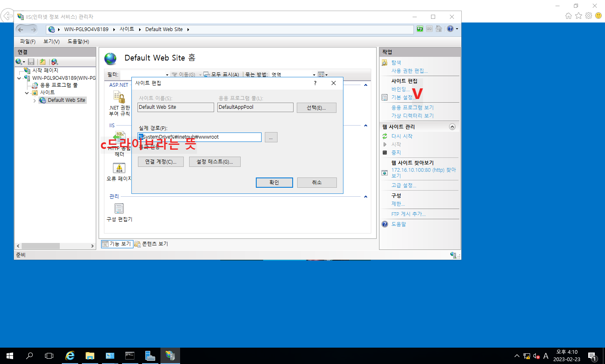Click the 연결 계정(C)... button
Viewport: 605px width, 364px height.
coord(161,162)
